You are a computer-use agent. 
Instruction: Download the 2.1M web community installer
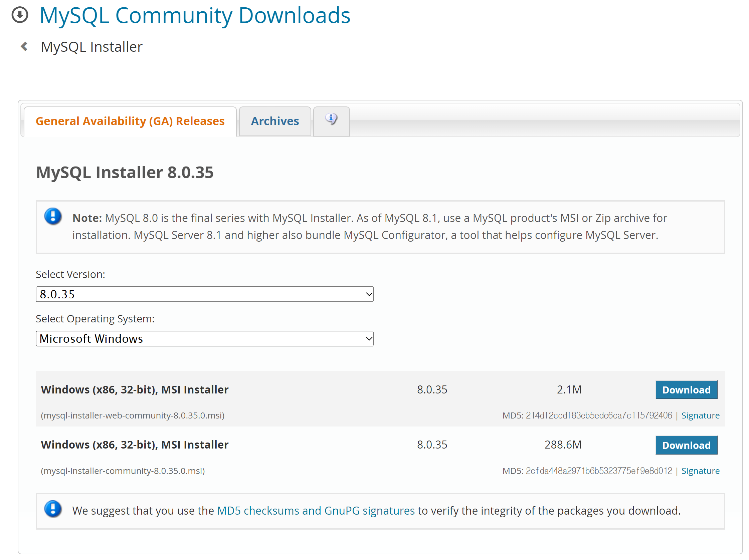[x=686, y=390]
